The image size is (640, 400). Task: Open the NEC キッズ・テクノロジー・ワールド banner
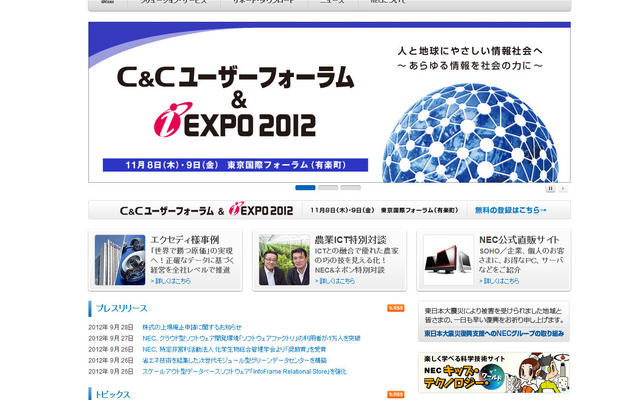pos(494,373)
